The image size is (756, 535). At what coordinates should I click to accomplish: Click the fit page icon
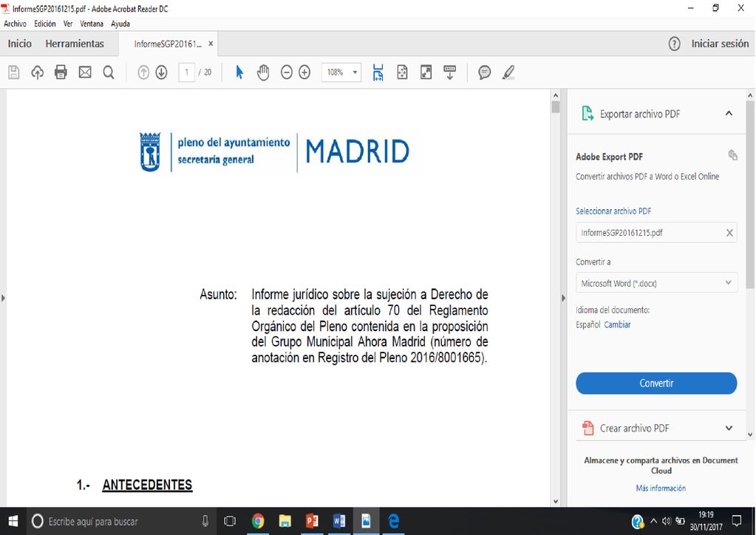402,72
